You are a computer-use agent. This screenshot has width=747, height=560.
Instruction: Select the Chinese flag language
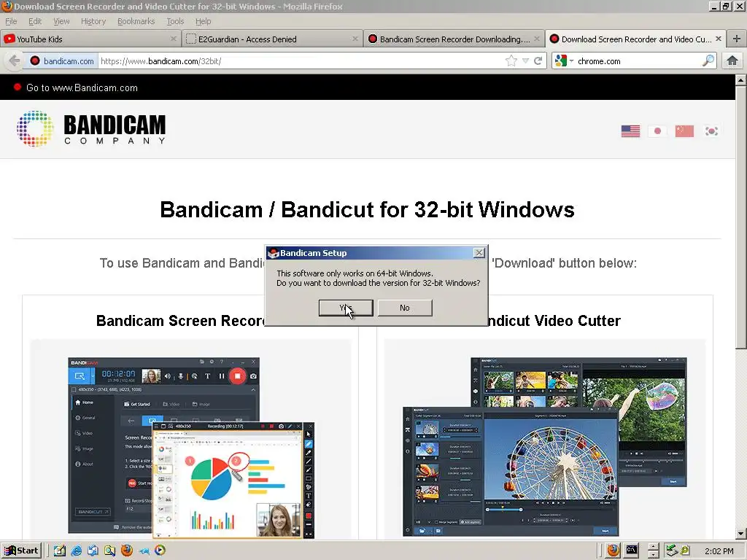tap(684, 131)
